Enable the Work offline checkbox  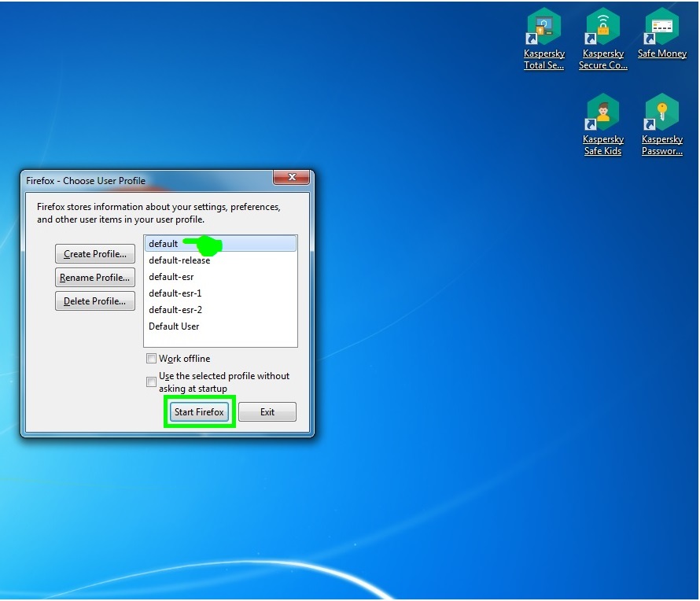(x=151, y=359)
